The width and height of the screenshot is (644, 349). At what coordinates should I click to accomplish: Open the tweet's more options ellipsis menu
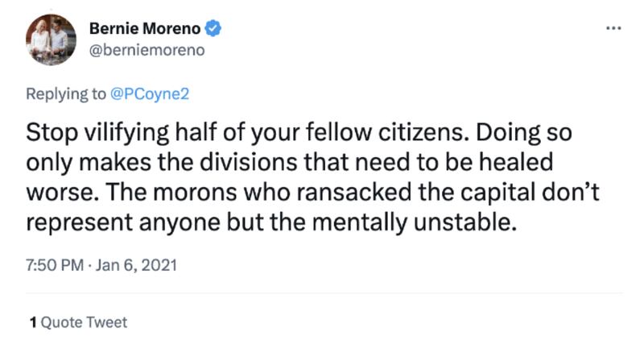(613, 29)
